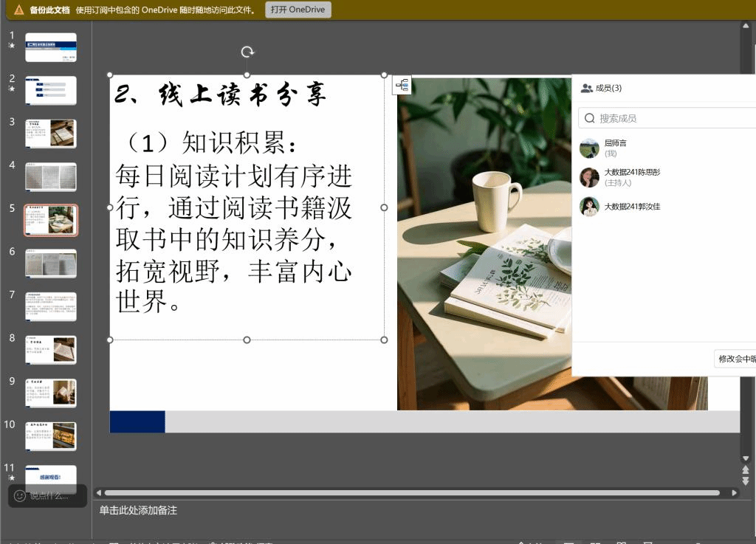This screenshot has height=544, width=756.
Task: Click the horizontal scrollbar left arrow
Action: 98,492
